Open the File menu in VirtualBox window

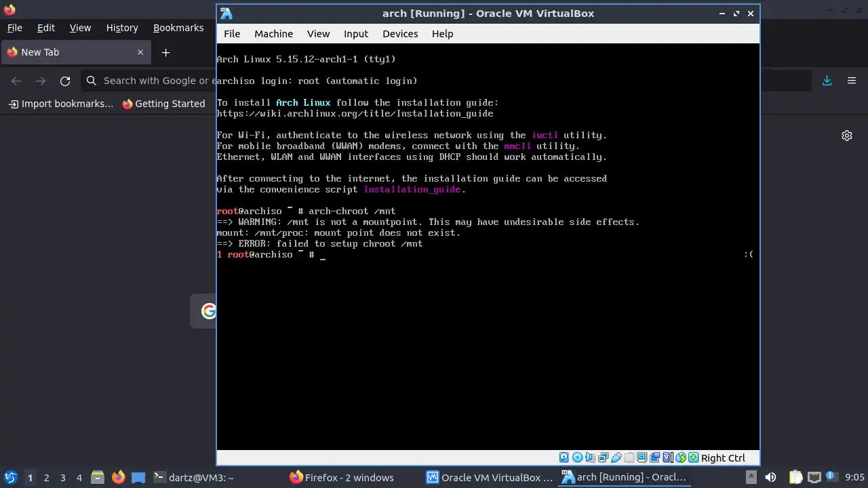click(232, 34)
